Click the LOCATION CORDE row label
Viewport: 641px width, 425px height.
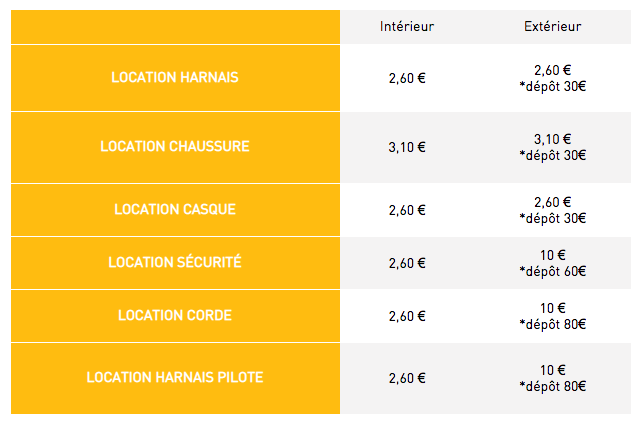coord(175,316)
